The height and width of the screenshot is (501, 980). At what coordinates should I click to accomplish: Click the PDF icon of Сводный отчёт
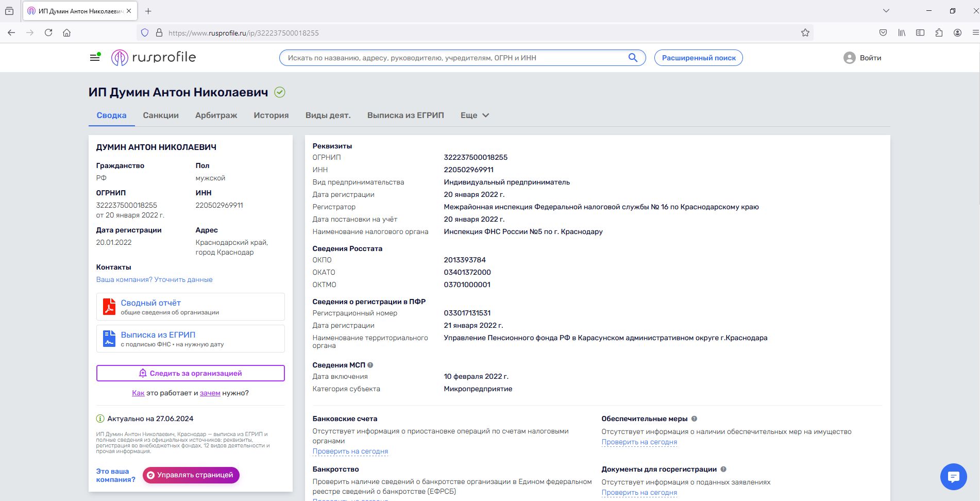[109, 307]
